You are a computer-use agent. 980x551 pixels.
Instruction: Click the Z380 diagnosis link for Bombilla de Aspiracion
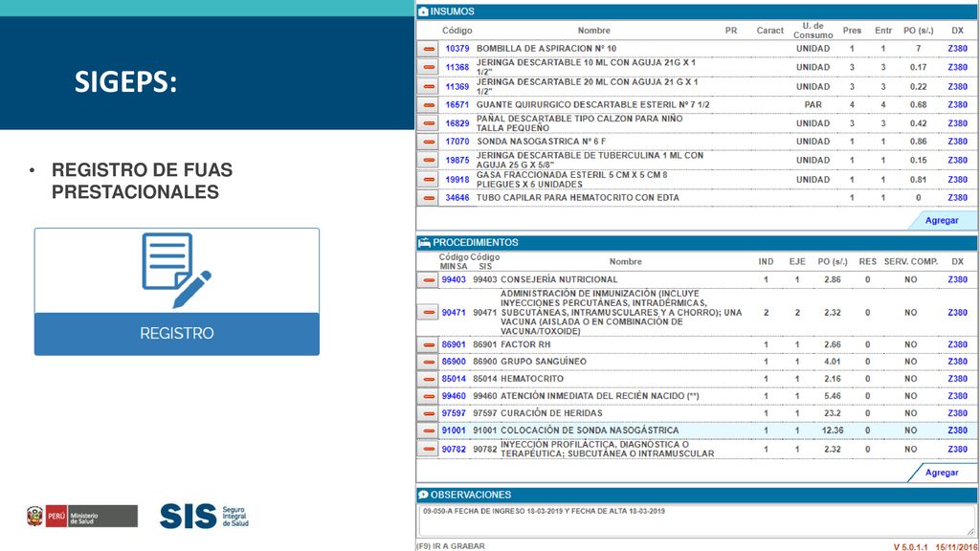(957, 49)
